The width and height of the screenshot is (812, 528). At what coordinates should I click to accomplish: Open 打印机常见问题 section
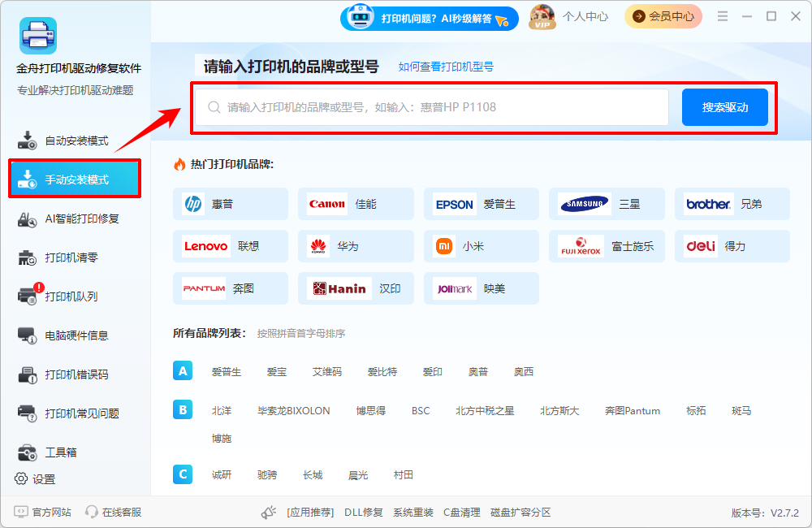[x=75, y=413]
